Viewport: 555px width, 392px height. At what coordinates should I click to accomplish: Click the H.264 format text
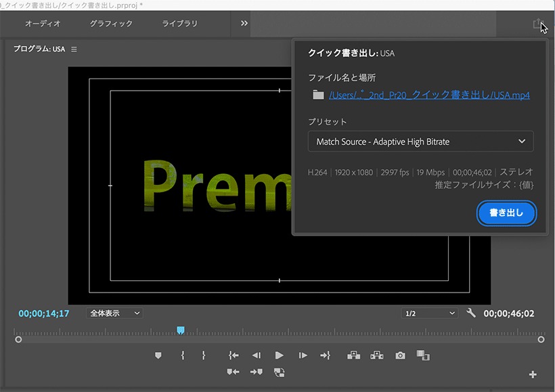pos(317,173)
